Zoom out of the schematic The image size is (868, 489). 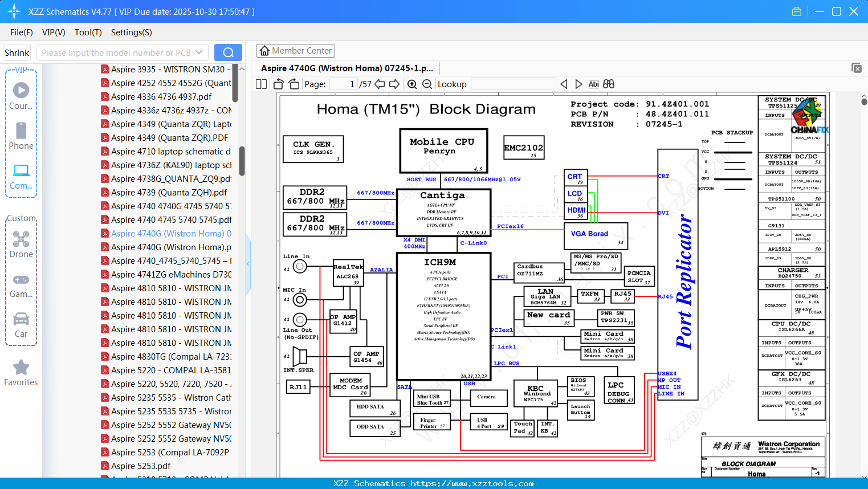coord(427,84)
